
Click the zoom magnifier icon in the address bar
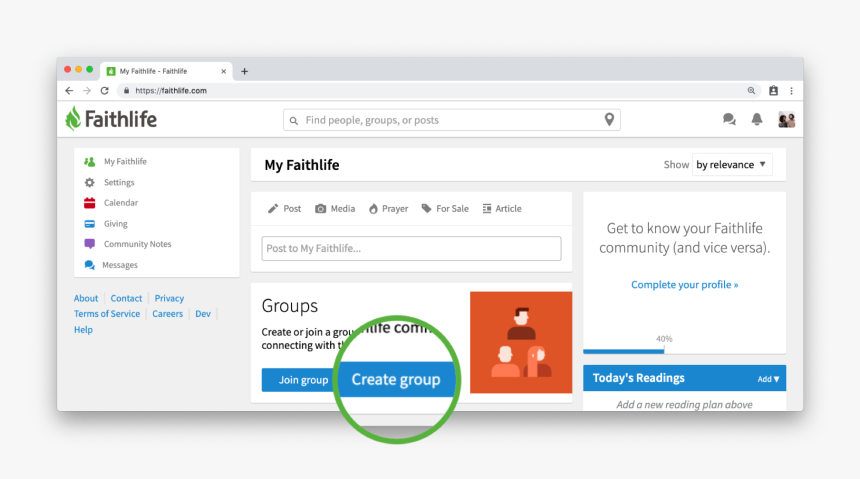pyautogui.click(x=751, y=91)
